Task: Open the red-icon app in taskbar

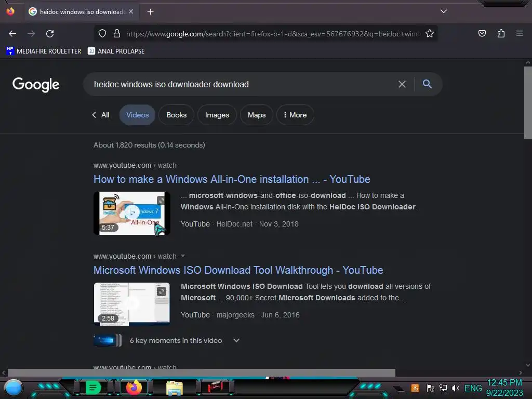Action: tap(215, 388)
